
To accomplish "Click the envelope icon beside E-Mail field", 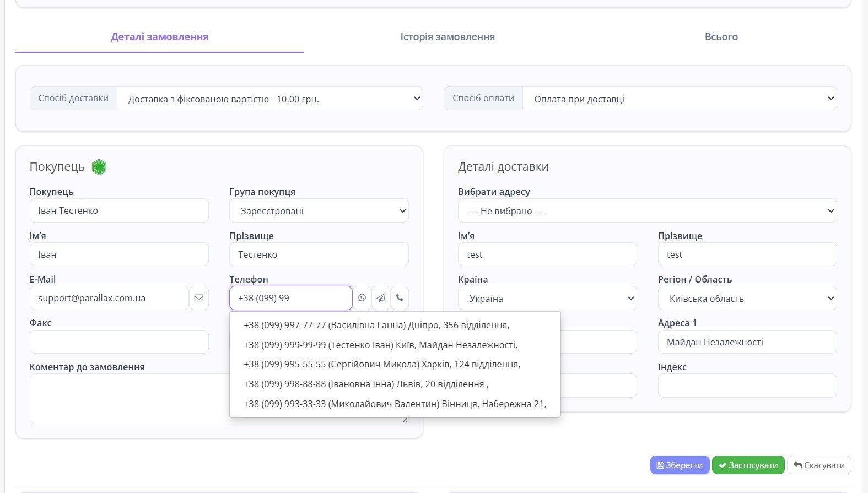I will pyautogui.click(x=199, y=298).
